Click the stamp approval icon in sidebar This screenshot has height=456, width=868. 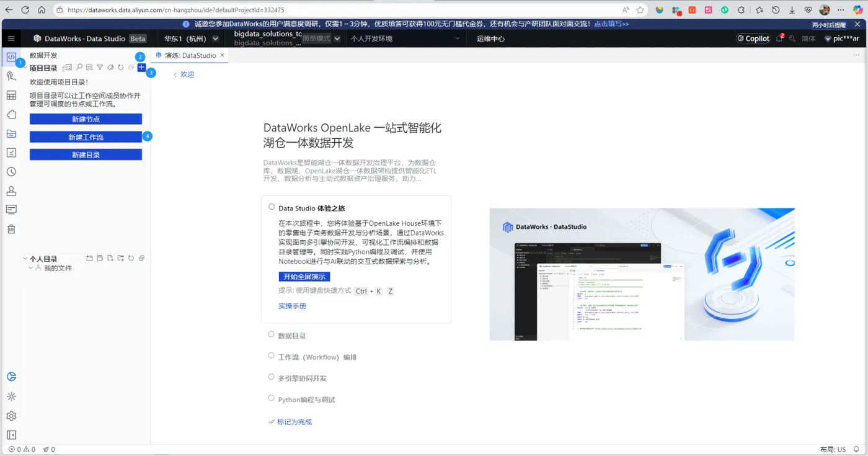11,191
